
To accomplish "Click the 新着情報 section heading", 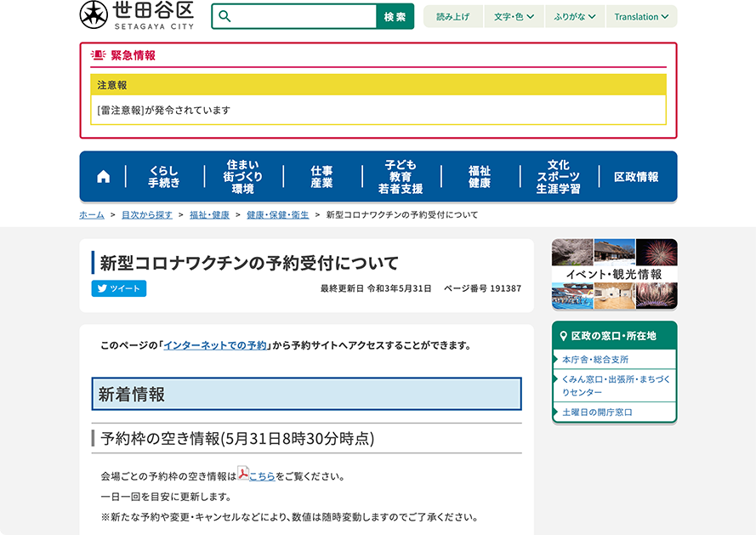I will tap(307, 394).
